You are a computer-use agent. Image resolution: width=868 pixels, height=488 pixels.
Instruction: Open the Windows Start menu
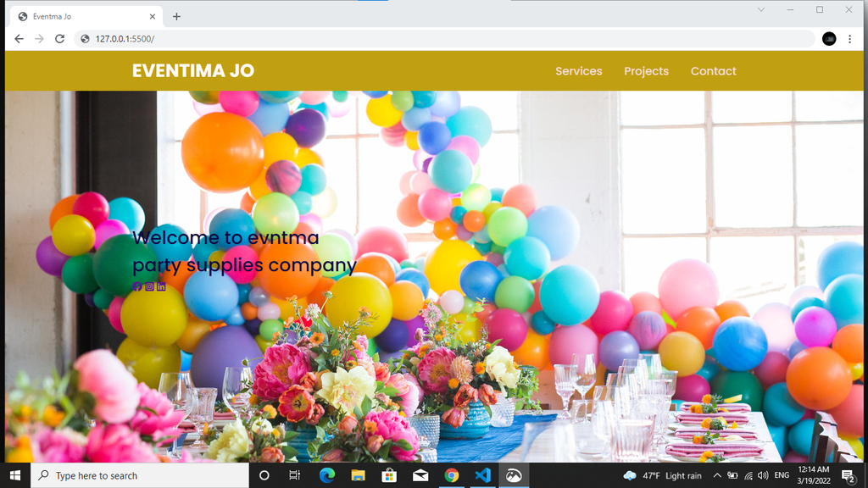[x=15, y=475]
